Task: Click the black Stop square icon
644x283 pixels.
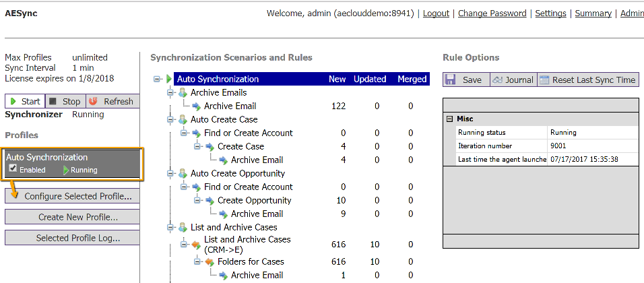Action: pos(53,101)
